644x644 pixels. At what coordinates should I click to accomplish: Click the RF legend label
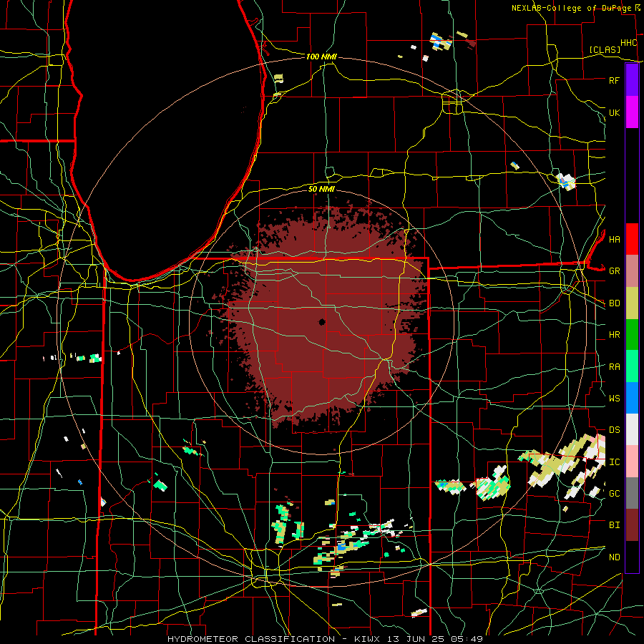pyautogui.click(x=614, y=80)
